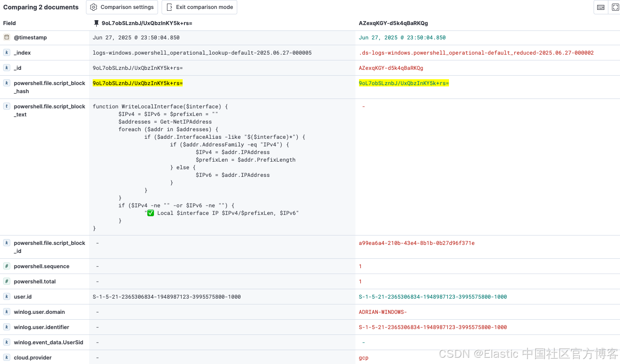The width and height of the screenshot is (620, 364).
Task: Click script_block_hash keyword type icon
Action: point(7,83)
